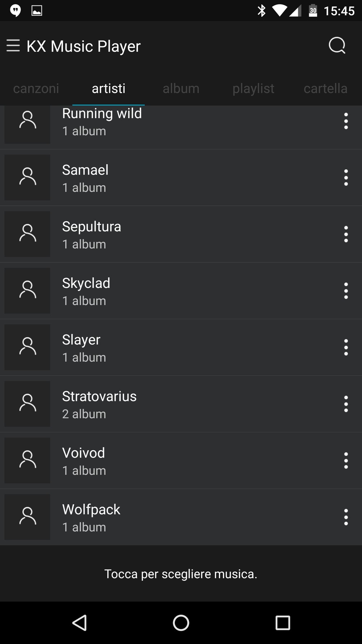Open the recent apps square button
362x644 pixels.
click(283, 623)
